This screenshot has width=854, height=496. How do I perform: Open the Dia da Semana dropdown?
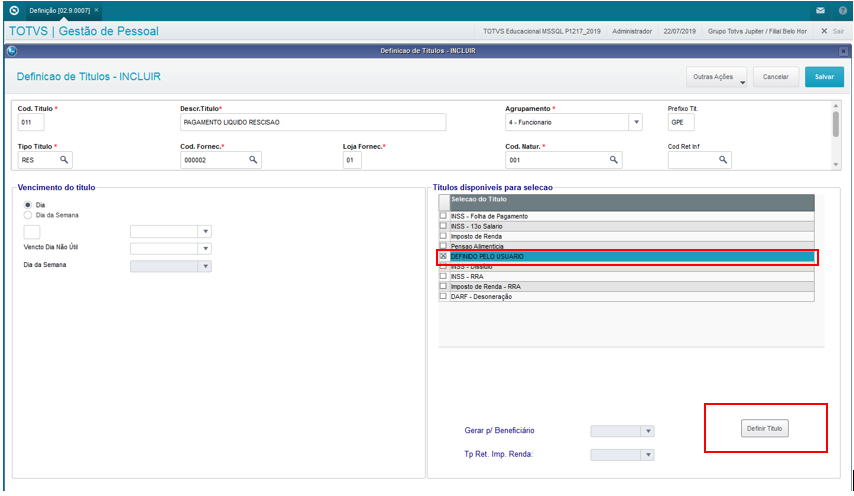coord(205,266)
